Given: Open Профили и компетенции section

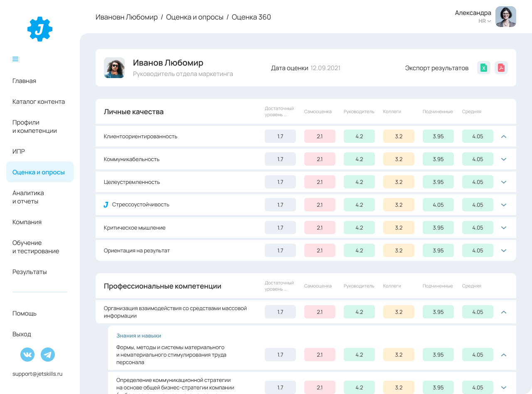Looking at the screenshot, I should (34, 127).
